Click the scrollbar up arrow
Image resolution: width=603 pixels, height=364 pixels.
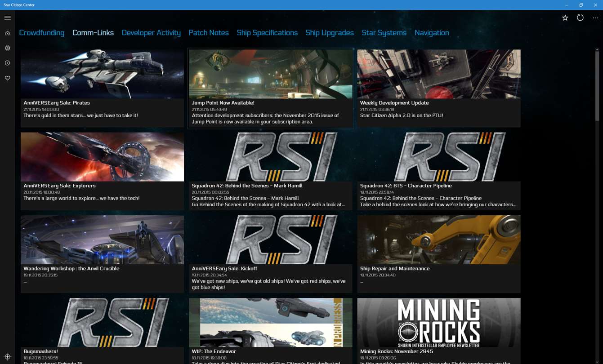598,49
